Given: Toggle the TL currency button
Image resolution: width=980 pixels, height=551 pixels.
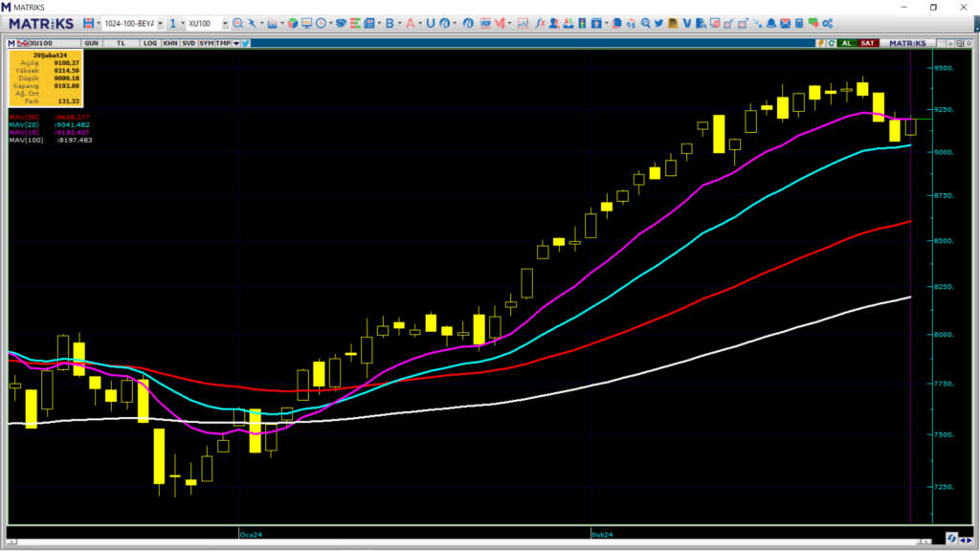Looking at the screenshot, I should tap(121, 43).
